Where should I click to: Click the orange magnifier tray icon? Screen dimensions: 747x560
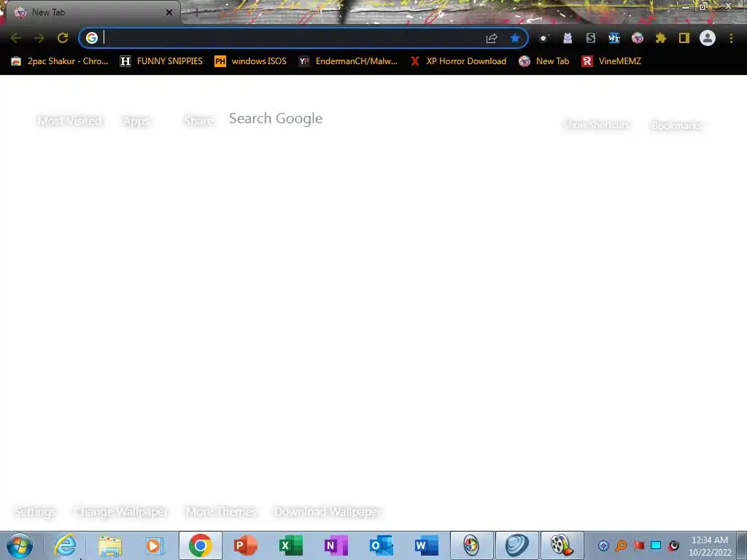click(622, 545)
